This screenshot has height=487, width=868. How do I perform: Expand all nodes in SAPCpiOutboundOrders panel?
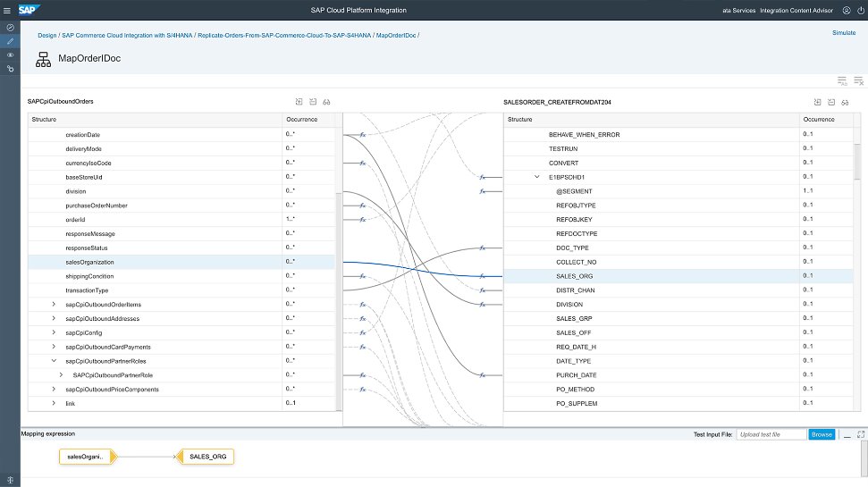(x=299, y=102)
